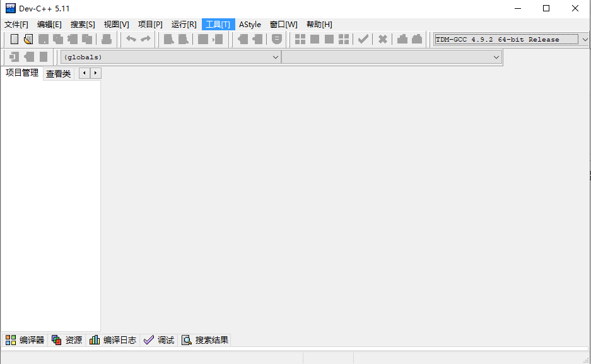
Task: Open the 编译日志 panel
Action: click(x=112, y=340)
